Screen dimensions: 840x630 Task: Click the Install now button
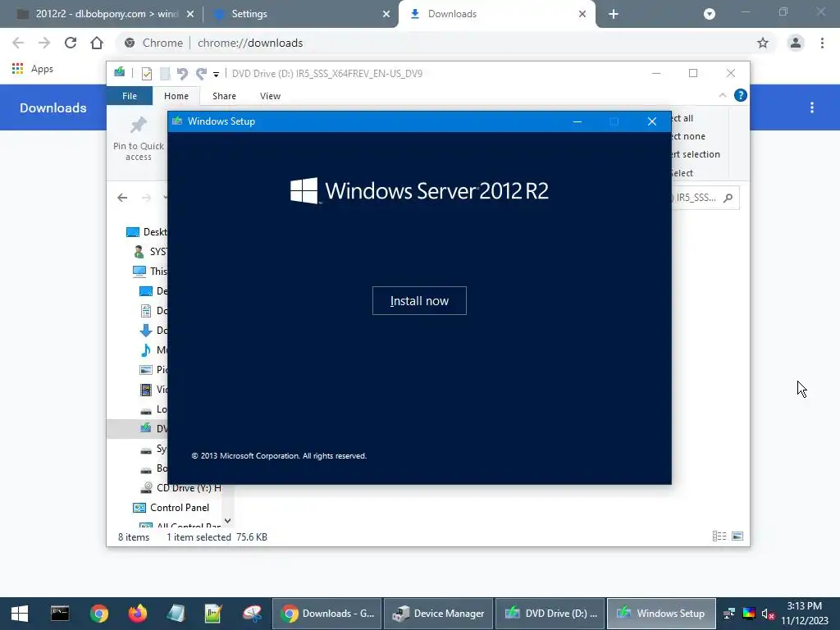pyautogui.click(x=419, y=300)
